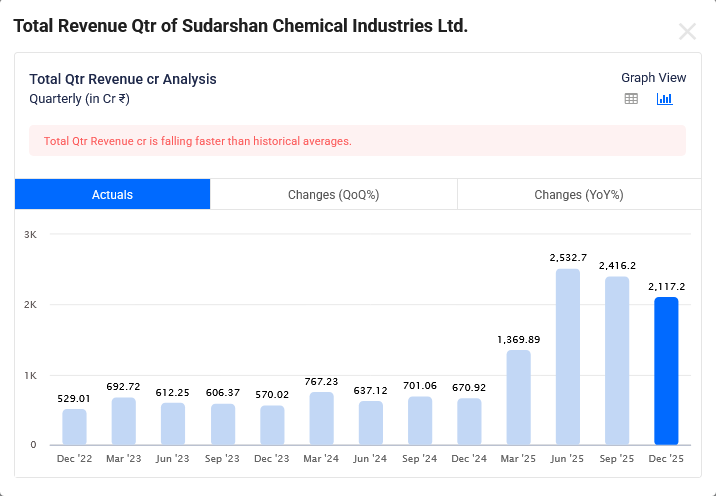The height and width of the screenshot is (496, 716).
Task: Click the Sep '23 bar
Action: [x=222, y=424]
